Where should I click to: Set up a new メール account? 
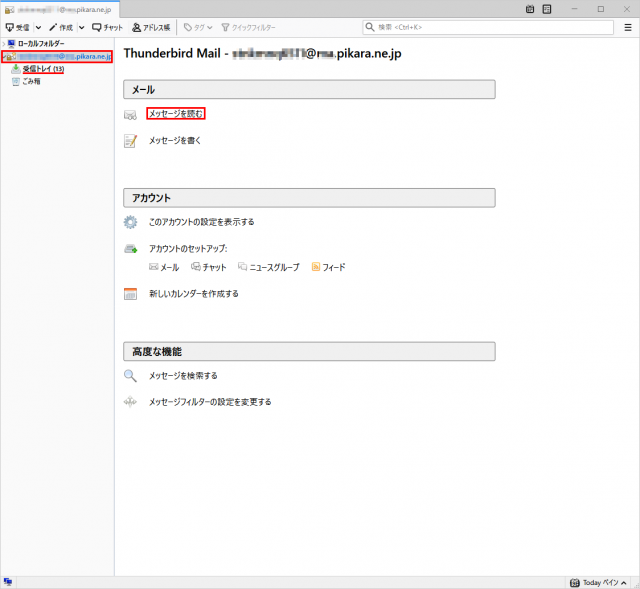[x=164, y=267]
